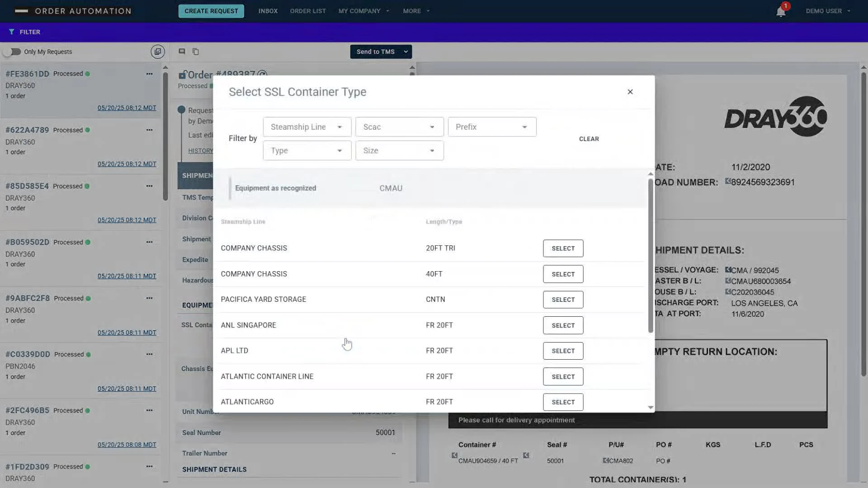The height and width of the screenshot is (488, 868).
Task: Select ATLANTICARGO FR 20FT
Action: click(563, 402)
